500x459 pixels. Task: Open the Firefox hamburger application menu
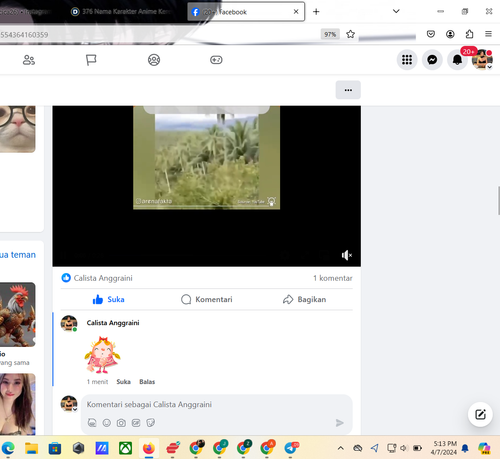point(488,34)
